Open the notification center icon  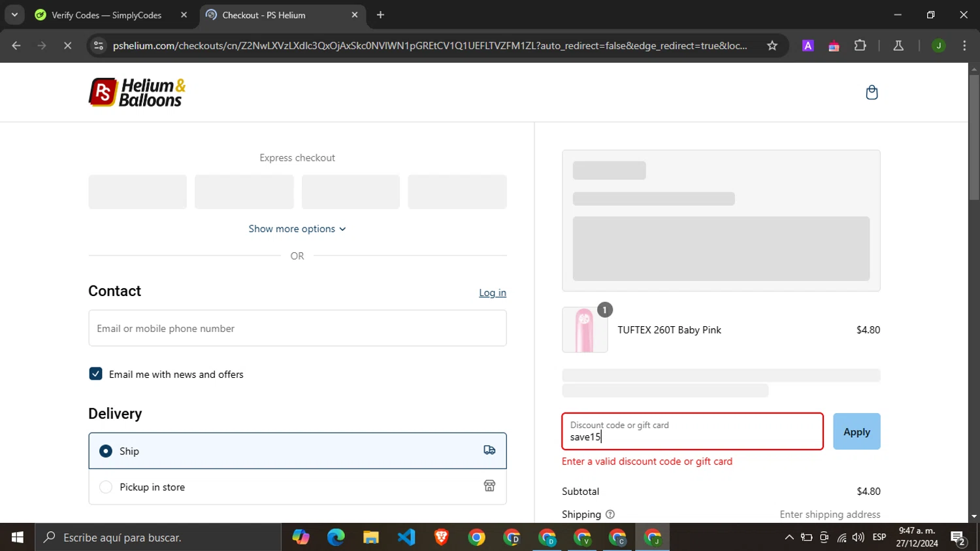point(958,538)
